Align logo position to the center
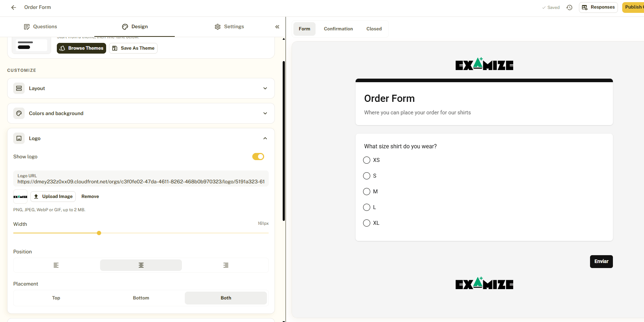 tap(141, 265)
